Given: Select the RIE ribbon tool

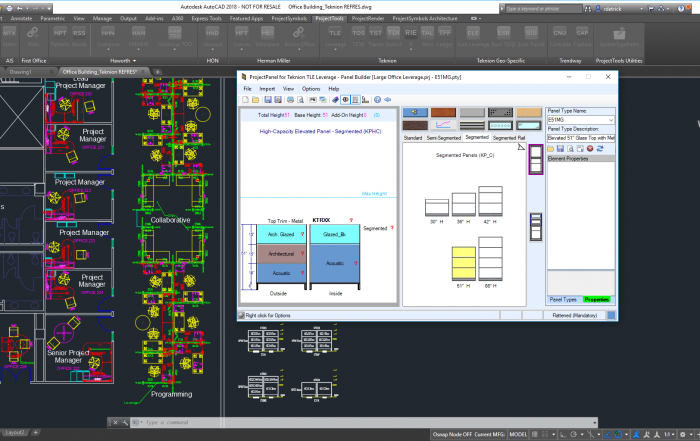Looking at the screenshot, I should tap(411, 37).
